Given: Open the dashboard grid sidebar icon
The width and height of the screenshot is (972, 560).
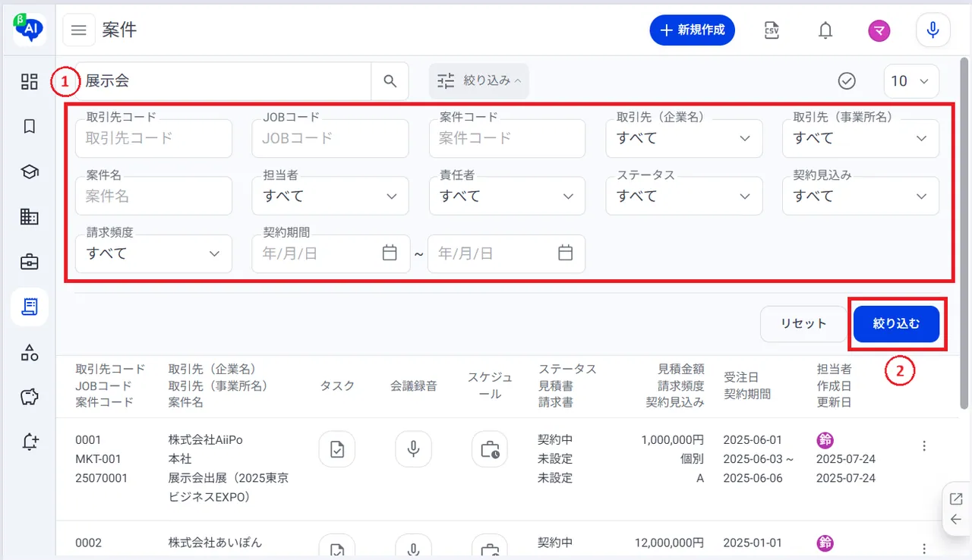Looking at the screenshot, I should pyautogui.click(x=30, y=81).
